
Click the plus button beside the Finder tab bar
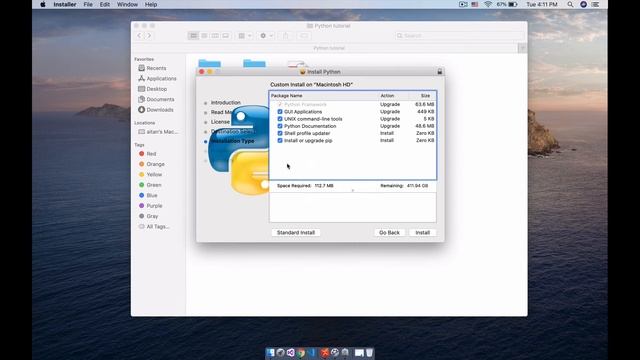tap(522, 48)
